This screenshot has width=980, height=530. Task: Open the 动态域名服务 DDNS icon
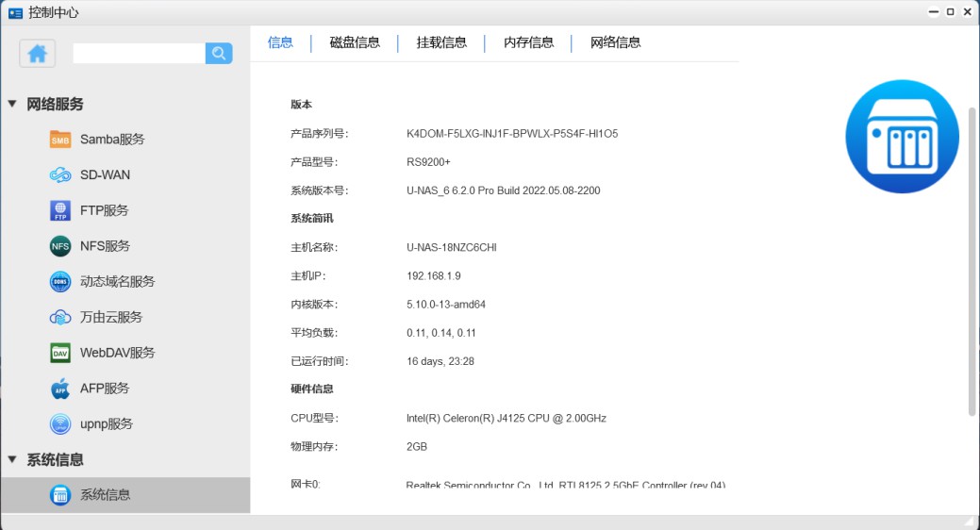[x=60, y=282]
